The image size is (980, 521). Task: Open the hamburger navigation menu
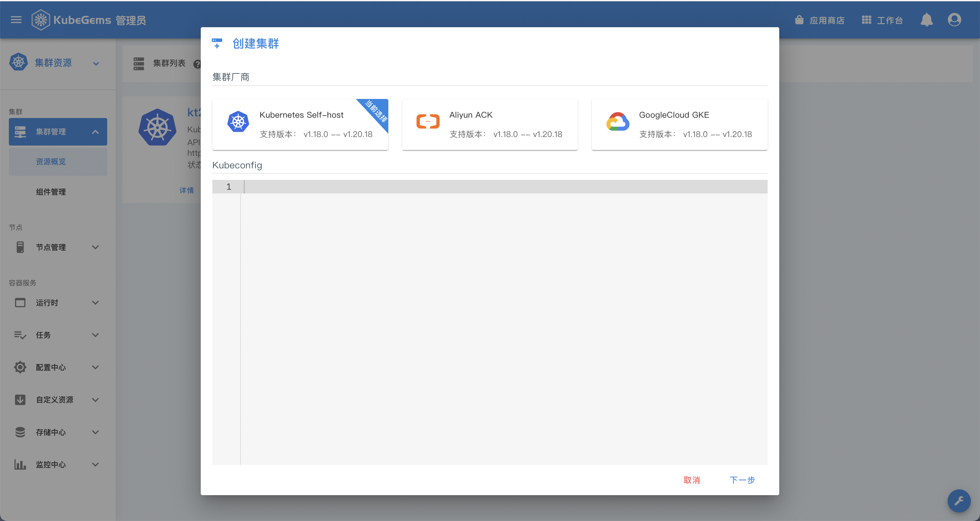16,20
